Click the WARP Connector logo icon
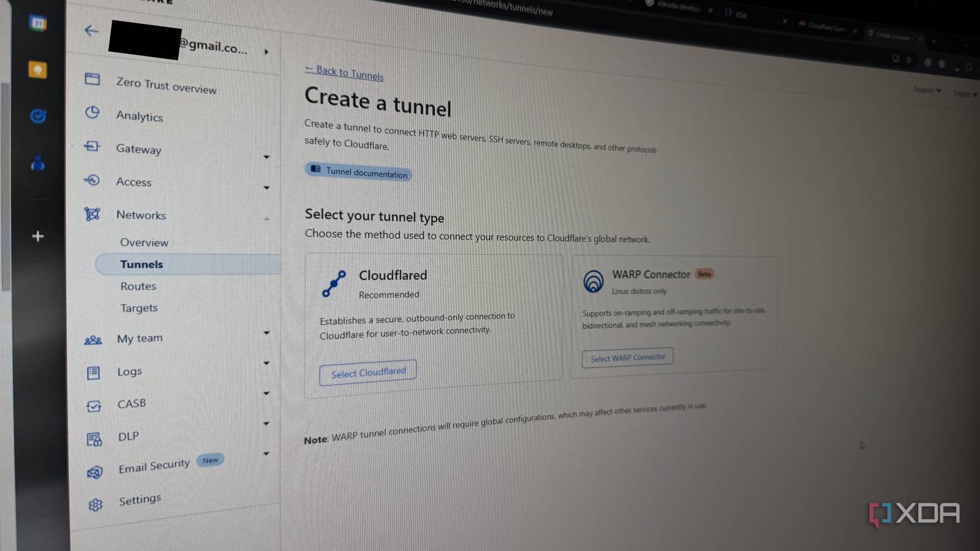The height and width of the screenshot is (551, 980). point(593,281)
